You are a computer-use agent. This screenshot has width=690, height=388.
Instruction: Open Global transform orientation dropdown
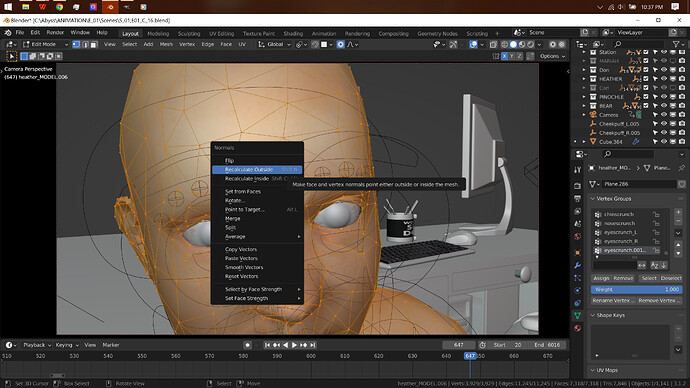pyautogui.click(x=274, y=44)
